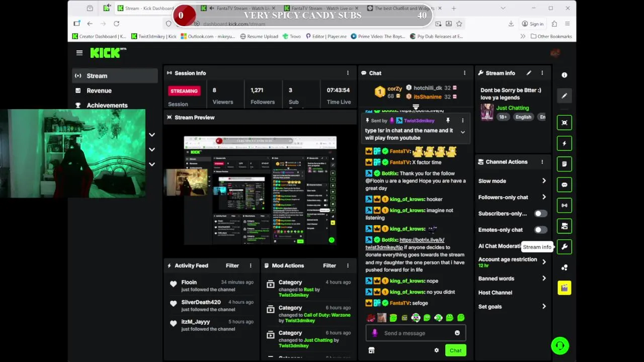Click Host Channel action
Viewport: 644px width, 362px height.
(x=495, y=293)
